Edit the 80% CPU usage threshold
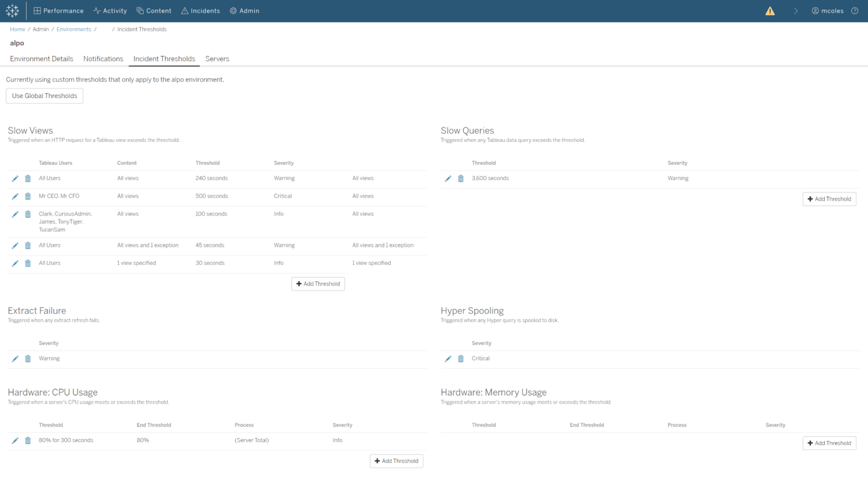868x494 pixels. point(15,441)
